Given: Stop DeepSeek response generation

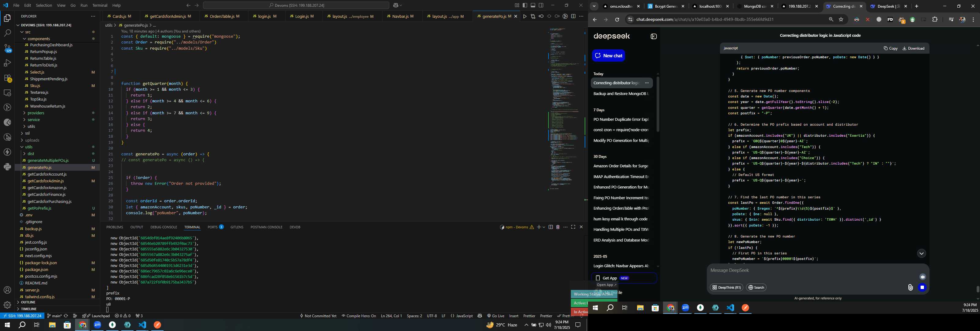Looking at the screenshot, I should click(922, 287).
